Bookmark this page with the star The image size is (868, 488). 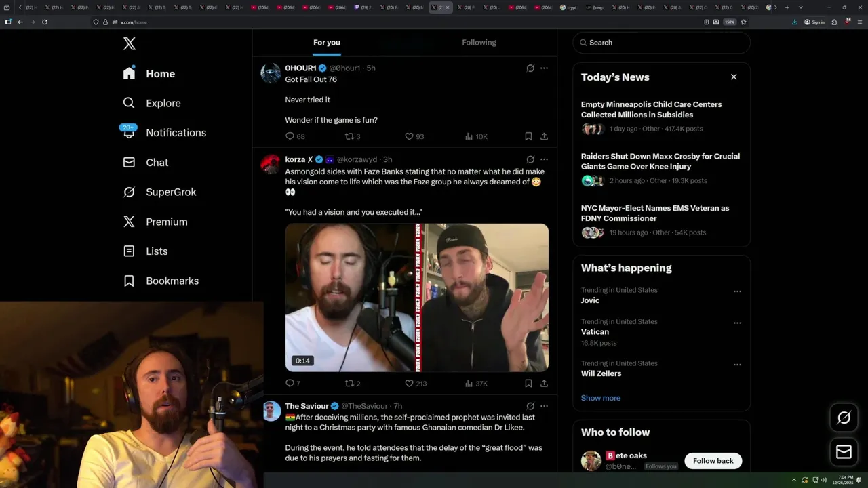(x=744, y=22)
